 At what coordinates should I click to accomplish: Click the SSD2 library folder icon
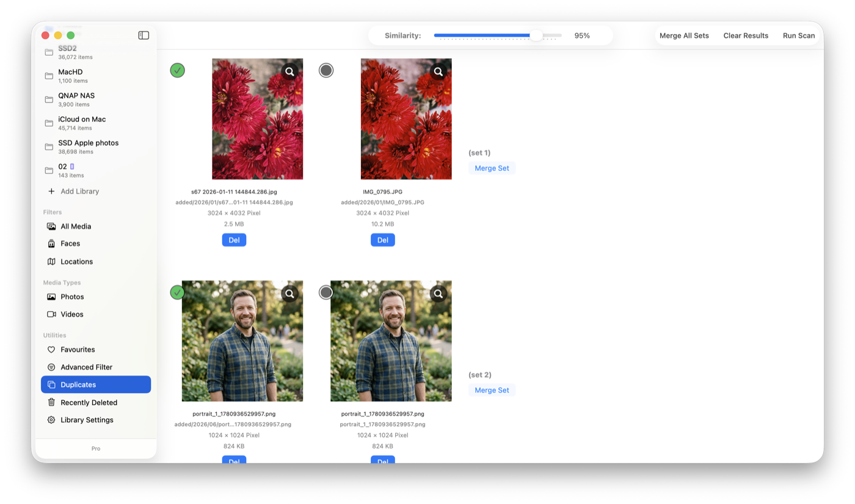49,52
